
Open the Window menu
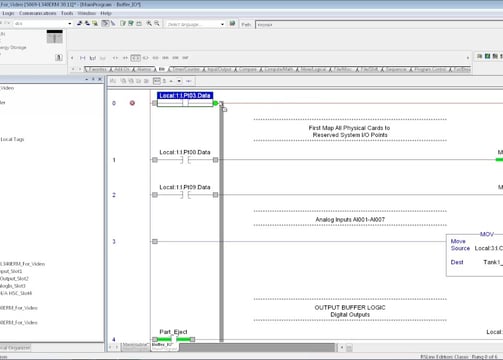click(87, 13)
